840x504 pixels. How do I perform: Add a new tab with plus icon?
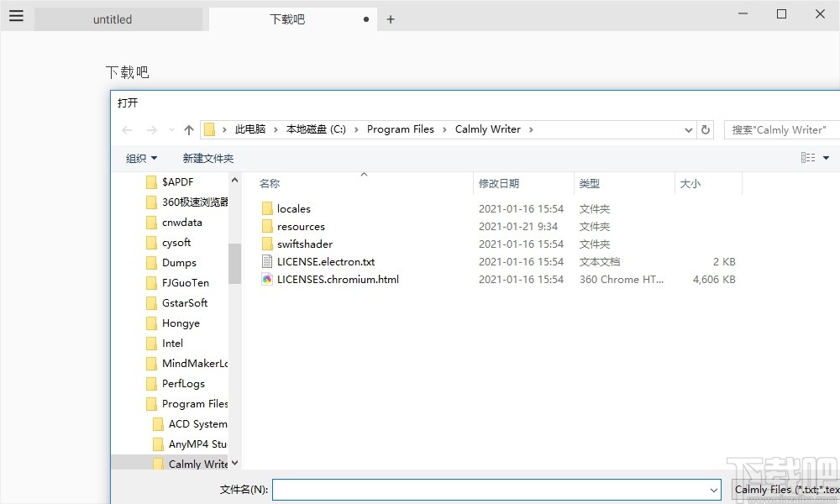click(x=391, y=20)
